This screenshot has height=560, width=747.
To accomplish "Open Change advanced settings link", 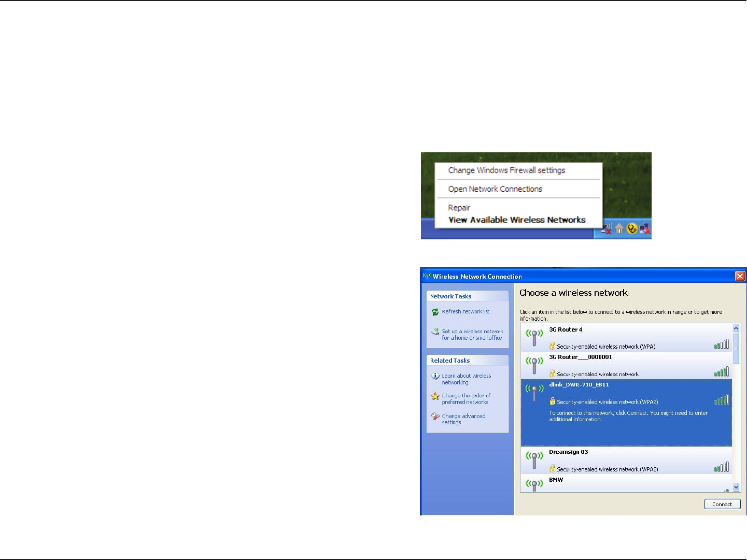I will coord(463,419).
